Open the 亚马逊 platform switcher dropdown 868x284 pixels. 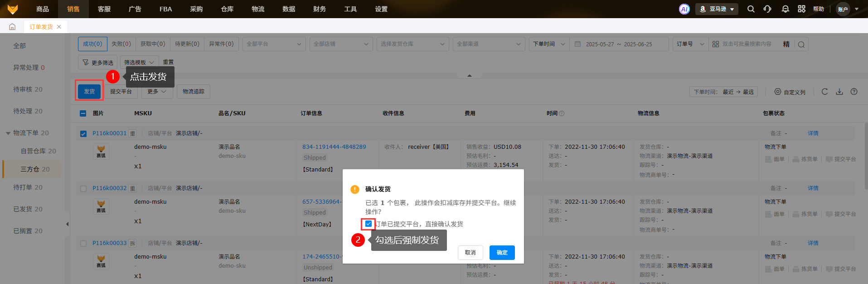[x=717, y=9]
